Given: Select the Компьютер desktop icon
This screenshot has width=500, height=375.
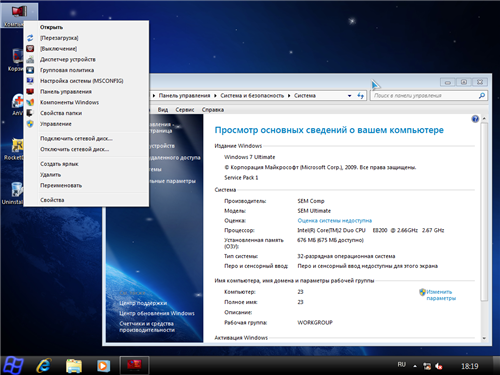Looking at the screenshot, I should pyautogui.click(x=19, y=15).
